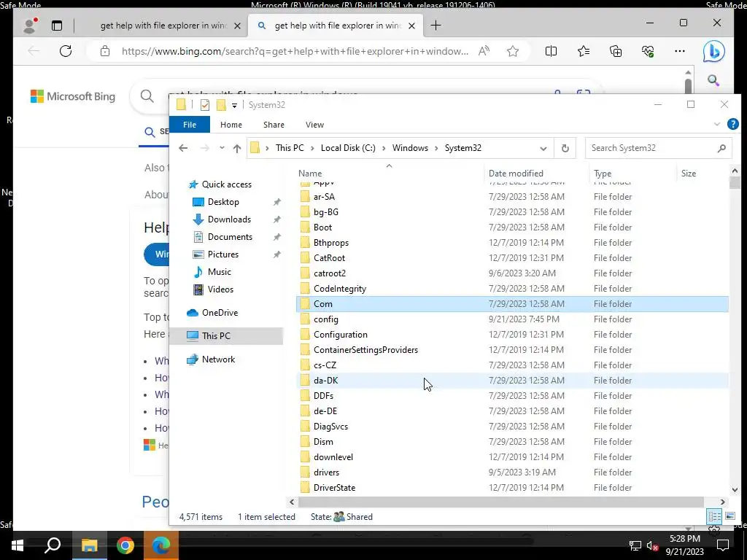The image size is (747, 560).
Task: Click Windows breadcrumb in address bar
Action: [x=410, y=147]
